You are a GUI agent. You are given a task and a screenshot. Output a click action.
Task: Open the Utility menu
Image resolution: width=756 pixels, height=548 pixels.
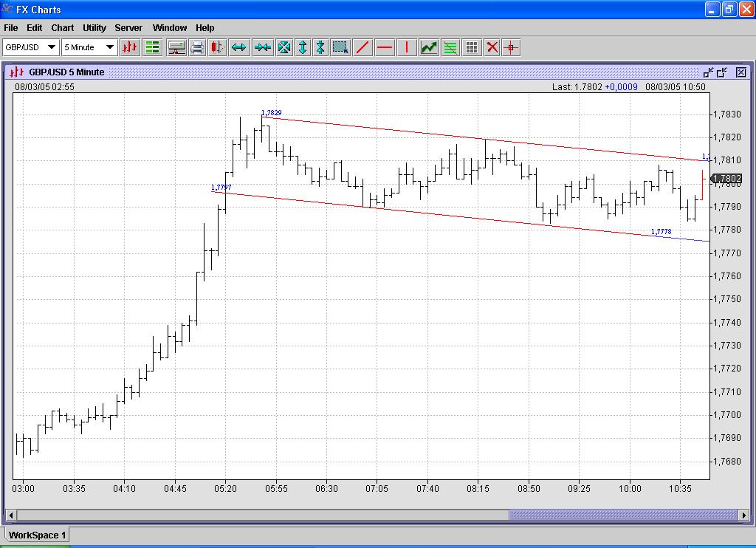(x=94, y=28)
